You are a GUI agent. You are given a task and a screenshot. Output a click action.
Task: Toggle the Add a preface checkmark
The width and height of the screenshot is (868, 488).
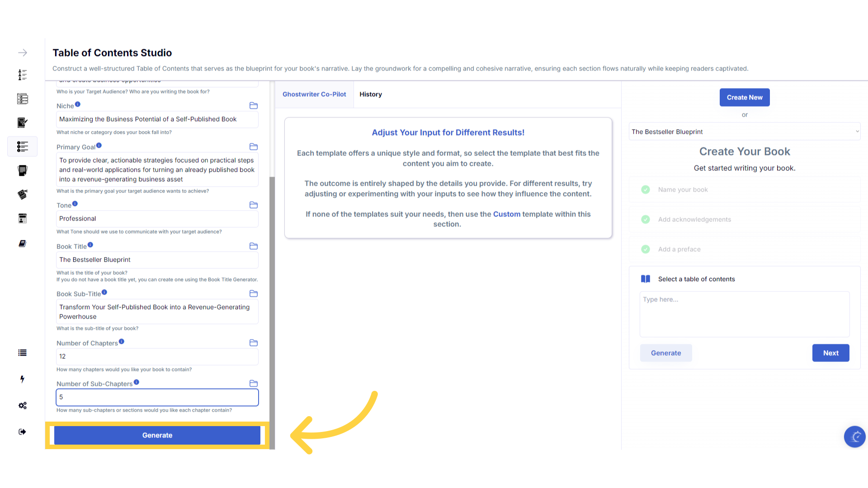pos(646,249)
